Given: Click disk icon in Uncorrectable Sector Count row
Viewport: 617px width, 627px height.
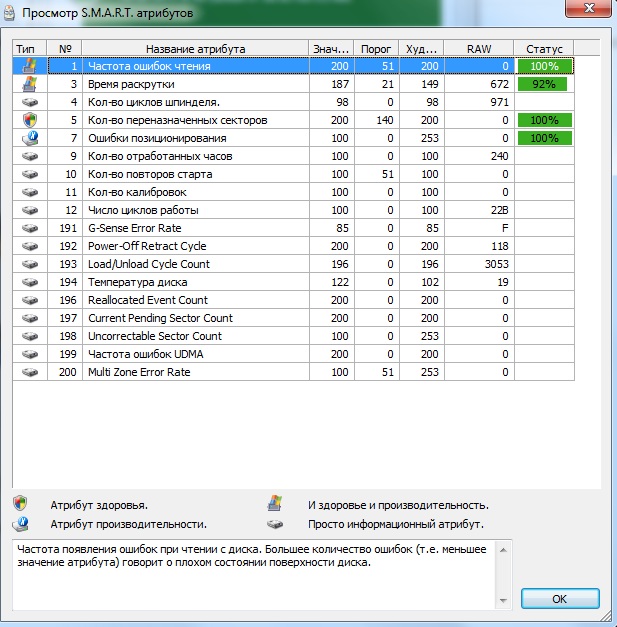Looking at the screenshot, I should point(30,336).
